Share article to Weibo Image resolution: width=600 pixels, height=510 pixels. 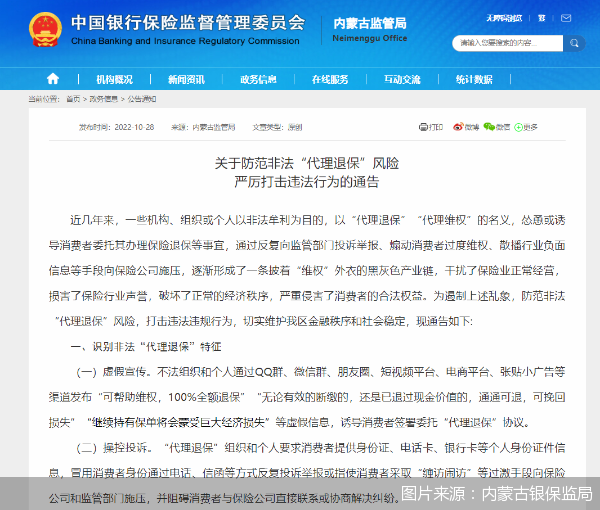pyautogui.click(x=466, y=127)
